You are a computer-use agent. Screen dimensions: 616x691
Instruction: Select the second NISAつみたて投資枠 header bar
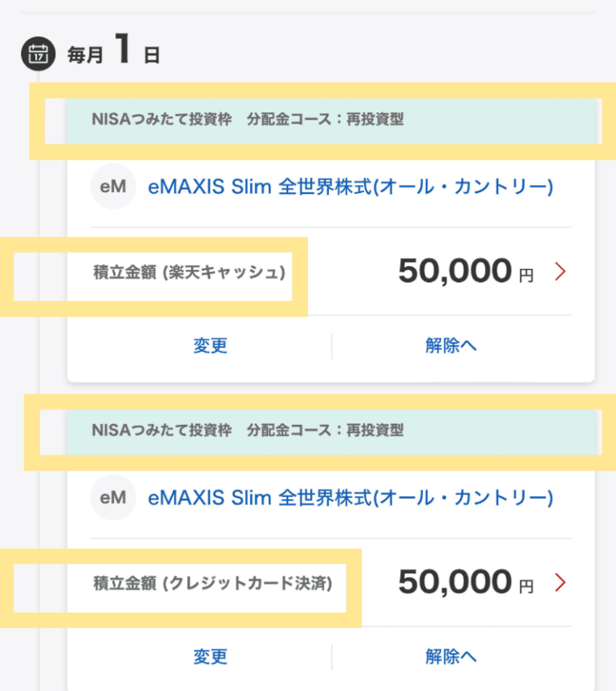321,430
